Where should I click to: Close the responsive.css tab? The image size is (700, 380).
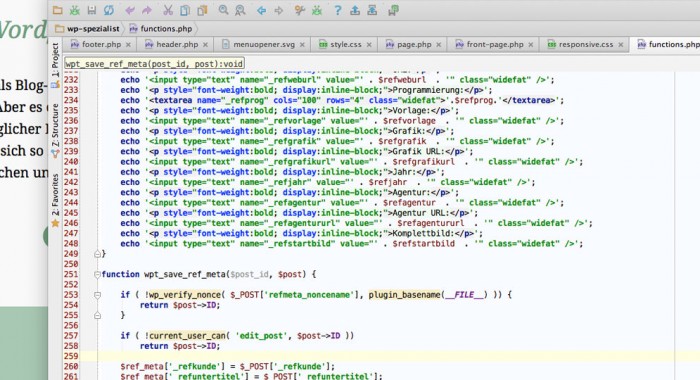pyautogui.click(x=621, y=45)
